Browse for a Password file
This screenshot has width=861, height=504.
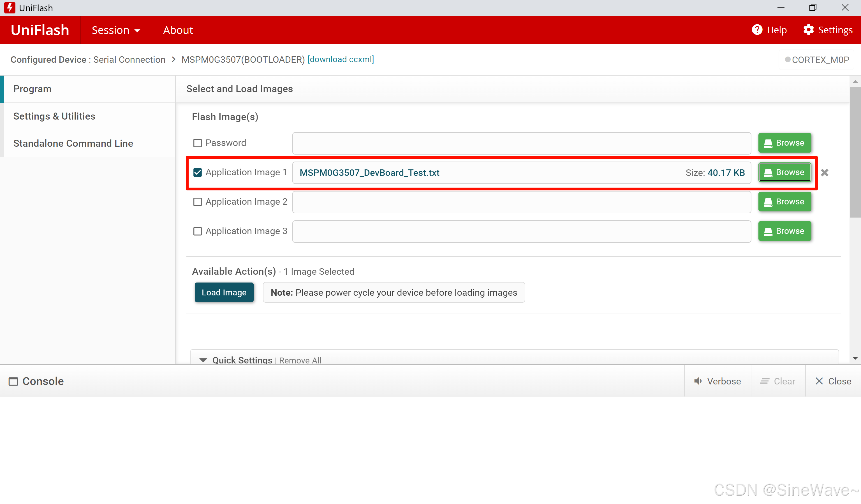pos(784,143)
